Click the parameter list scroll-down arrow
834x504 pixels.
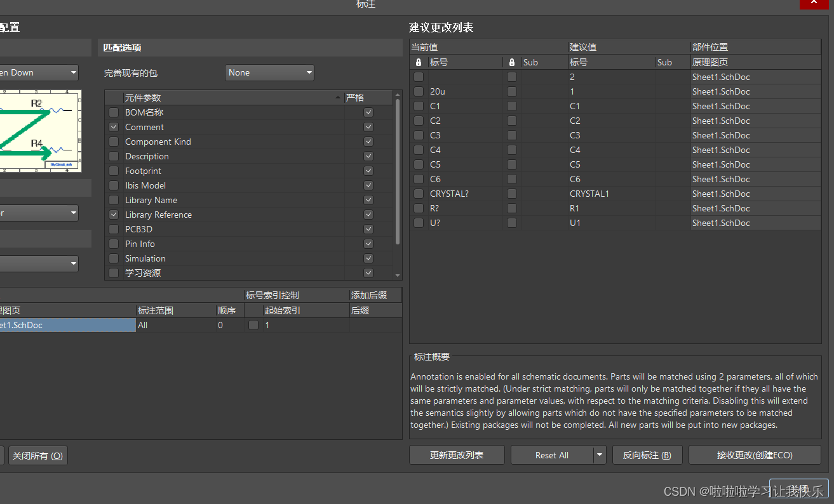pos(398,275)
